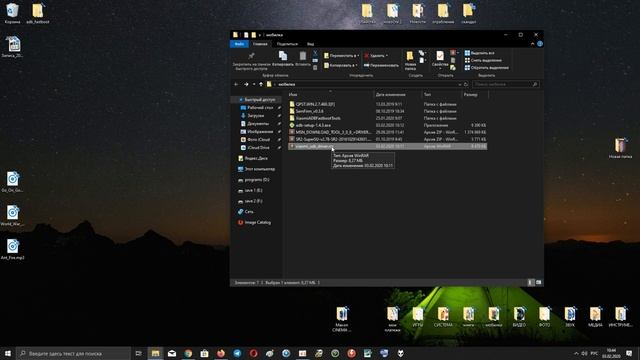Switch to the Главная ribbon tab

coord(260,44)
